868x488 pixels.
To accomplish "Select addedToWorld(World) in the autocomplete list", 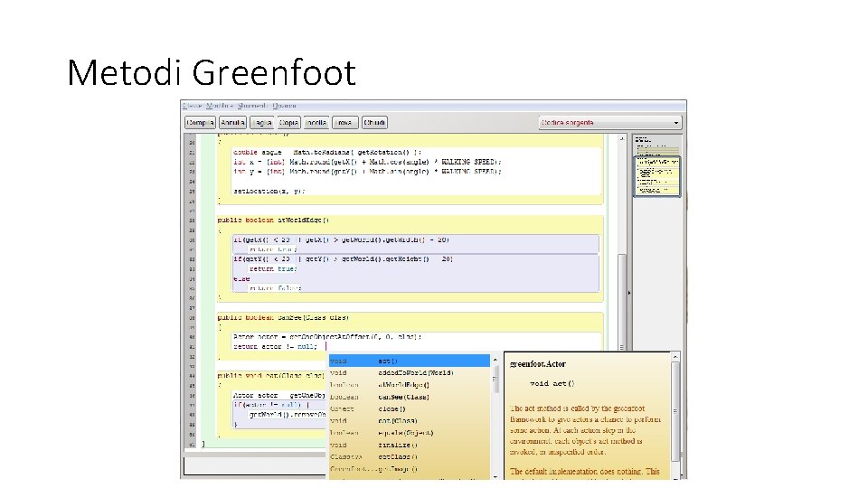I will click(x=409, y=373).
